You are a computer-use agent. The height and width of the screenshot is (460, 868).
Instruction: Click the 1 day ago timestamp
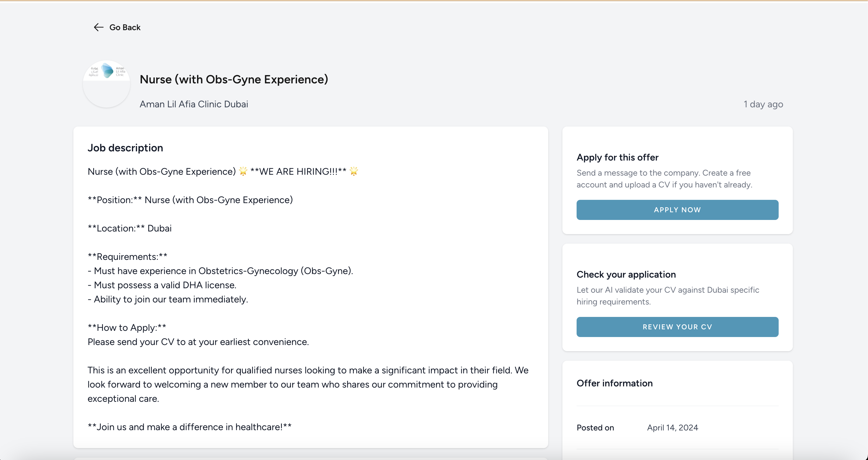[x=763, y=104]
